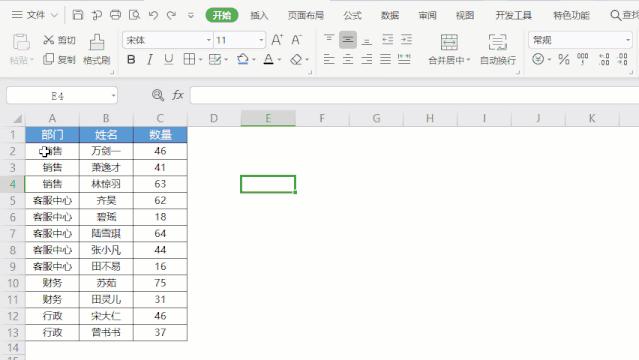Copy the selection with the Copy icon
Screen dimensions: 639x360
pyautogui.click(x=48, y=59)
